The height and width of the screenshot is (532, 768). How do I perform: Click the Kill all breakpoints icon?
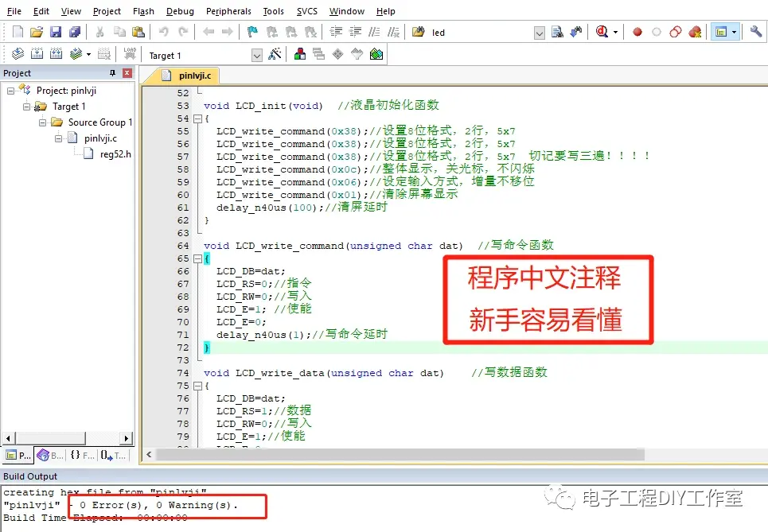pos(695,33)
